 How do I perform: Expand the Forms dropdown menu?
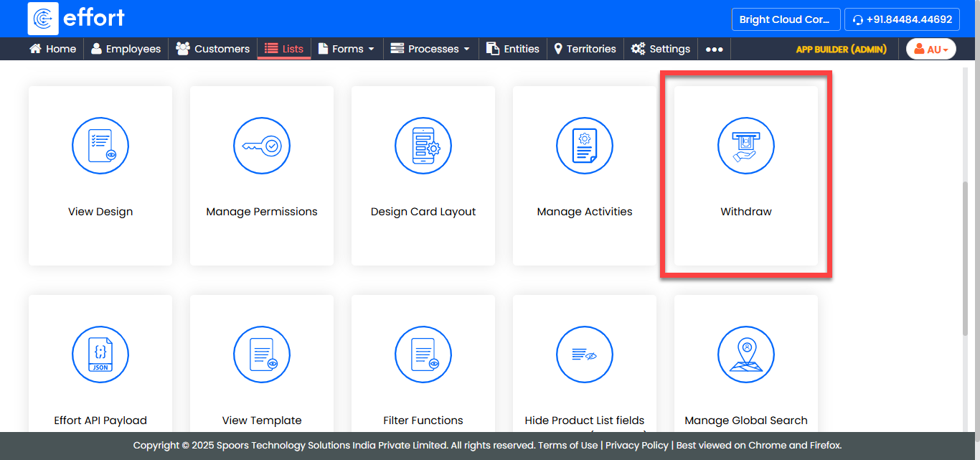347,49
